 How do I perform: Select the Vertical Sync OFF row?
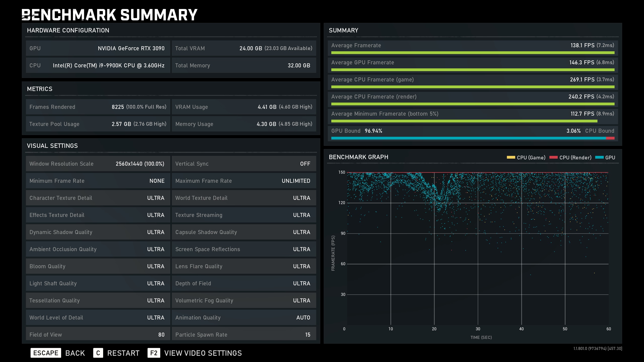coord(244,164)
